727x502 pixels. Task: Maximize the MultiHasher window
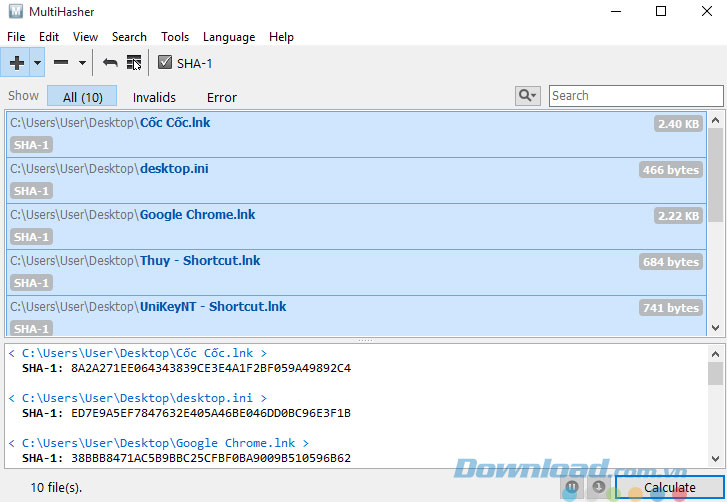click(x=661, y=11)
